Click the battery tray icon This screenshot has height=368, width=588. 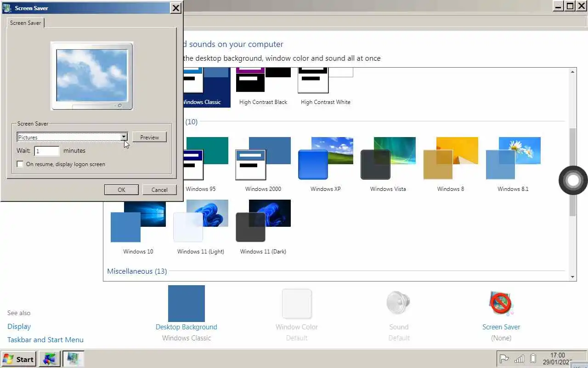pos(533,359)
